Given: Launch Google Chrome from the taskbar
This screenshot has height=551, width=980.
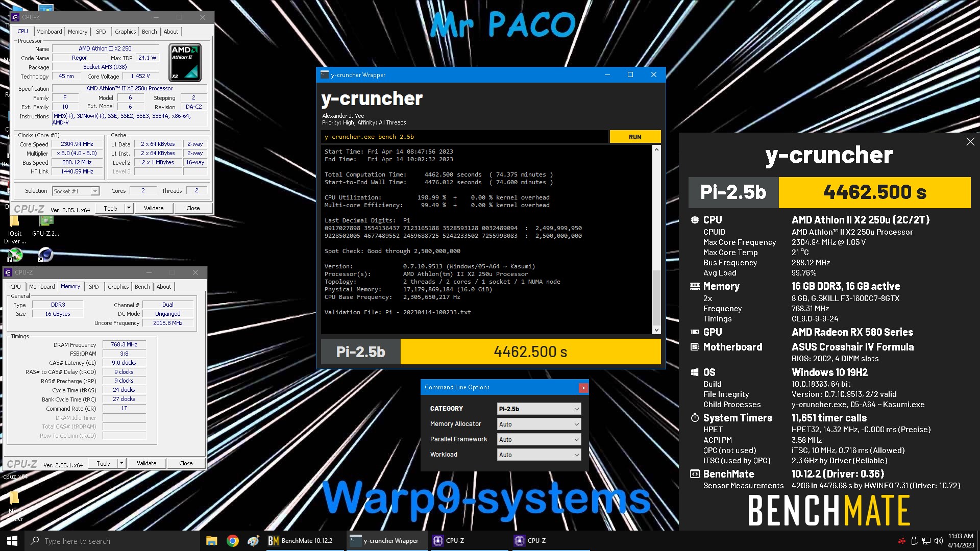Looking at the screenshot, I should tap(232, 541).
